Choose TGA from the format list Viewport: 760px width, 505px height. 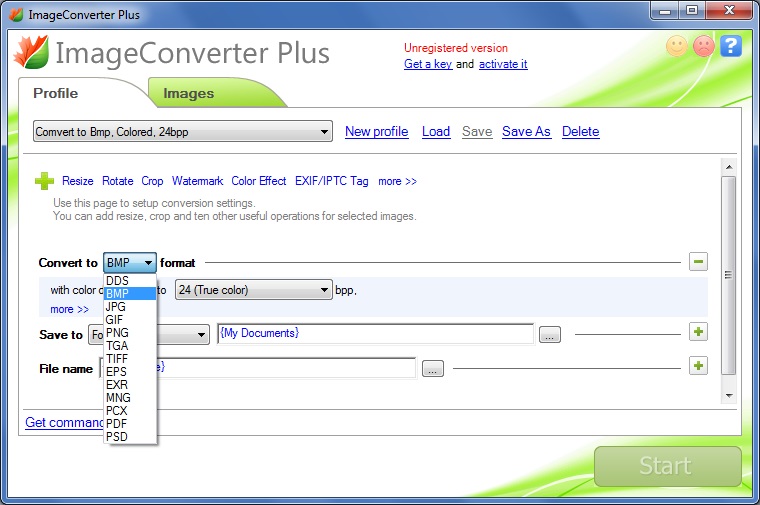point(130,346)
